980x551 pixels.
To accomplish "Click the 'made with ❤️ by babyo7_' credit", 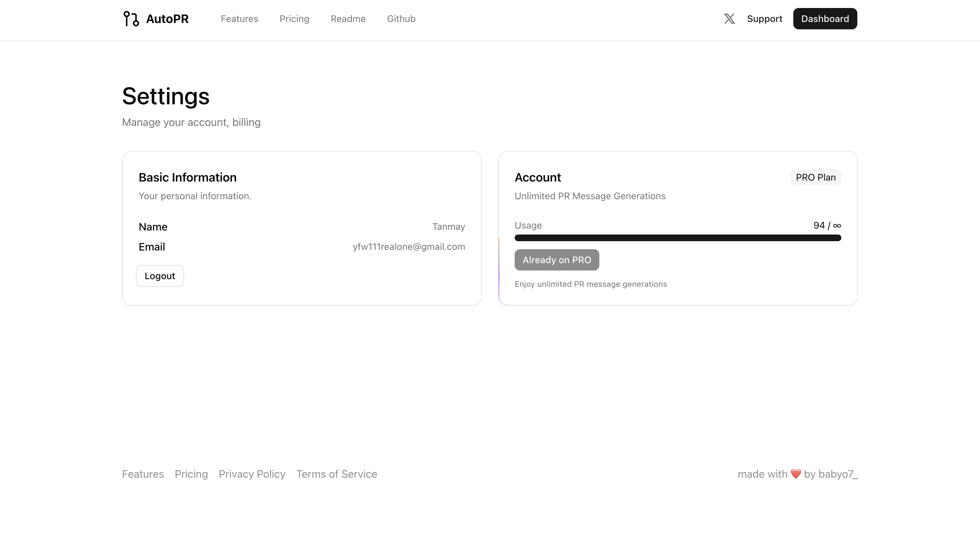I will pos(798,474).
